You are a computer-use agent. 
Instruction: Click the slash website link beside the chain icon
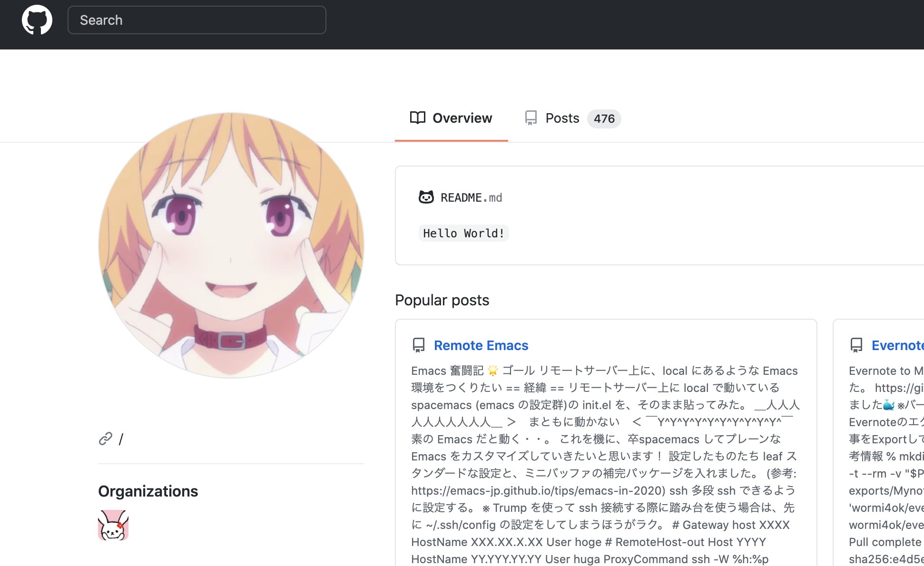[121, 439]
